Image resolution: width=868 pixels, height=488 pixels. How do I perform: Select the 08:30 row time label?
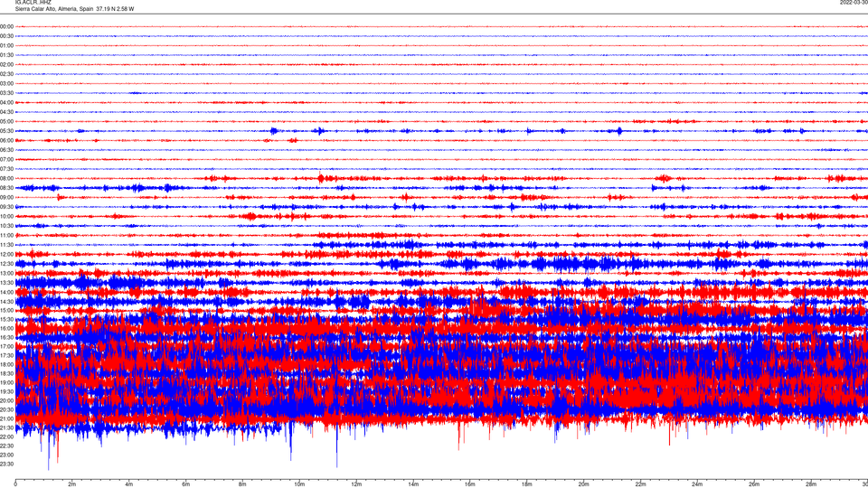[6, 188]
